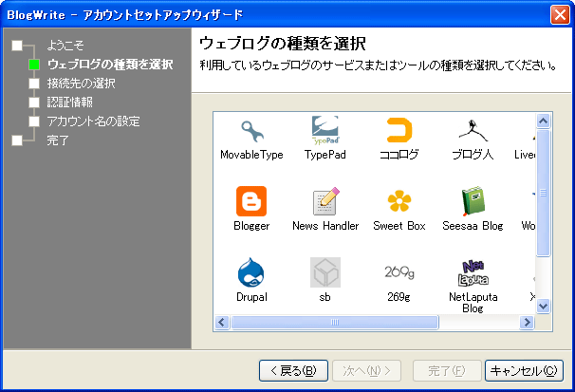Image resolution: width=575 pixels, height=392 pixels.
Task: Select the Blogger orange icon
Action: coord(251,201)
